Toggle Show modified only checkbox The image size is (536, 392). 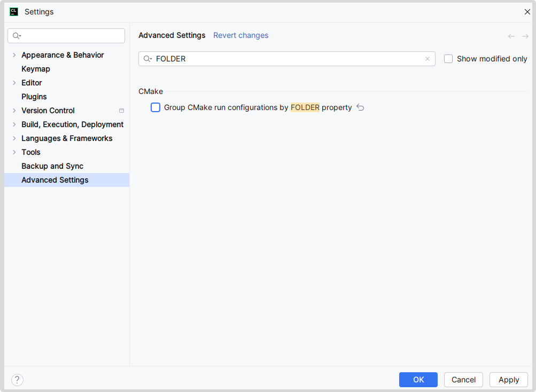(448, 59)
